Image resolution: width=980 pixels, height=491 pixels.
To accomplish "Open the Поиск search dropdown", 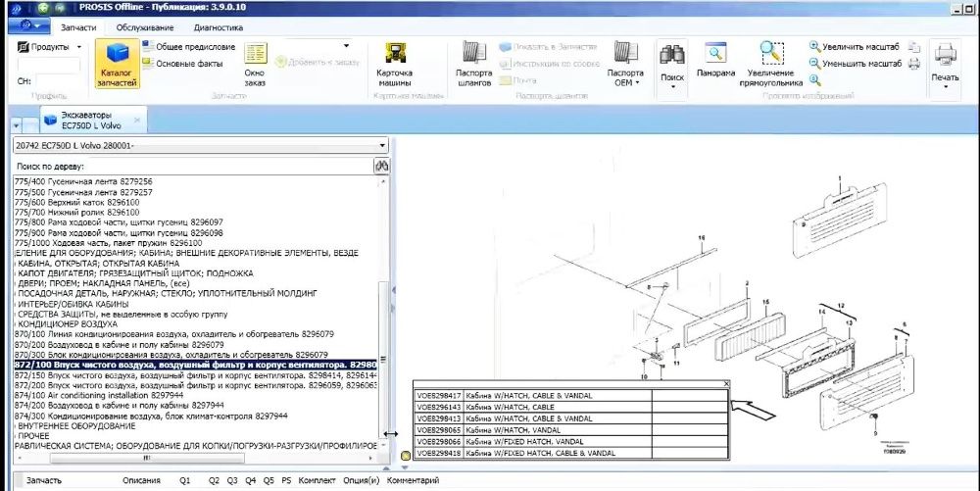I will [x=672, y=67].
